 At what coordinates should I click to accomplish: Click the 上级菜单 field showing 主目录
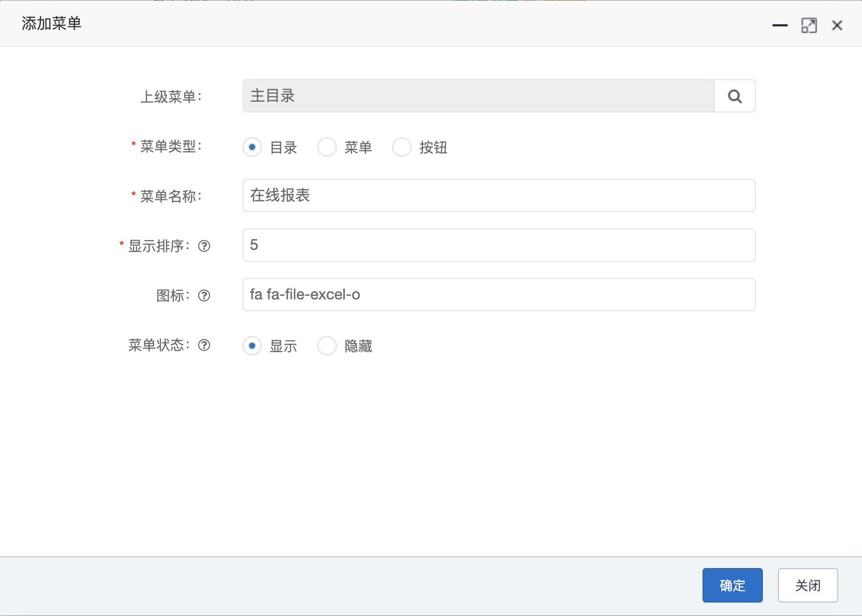pos(478,96)
